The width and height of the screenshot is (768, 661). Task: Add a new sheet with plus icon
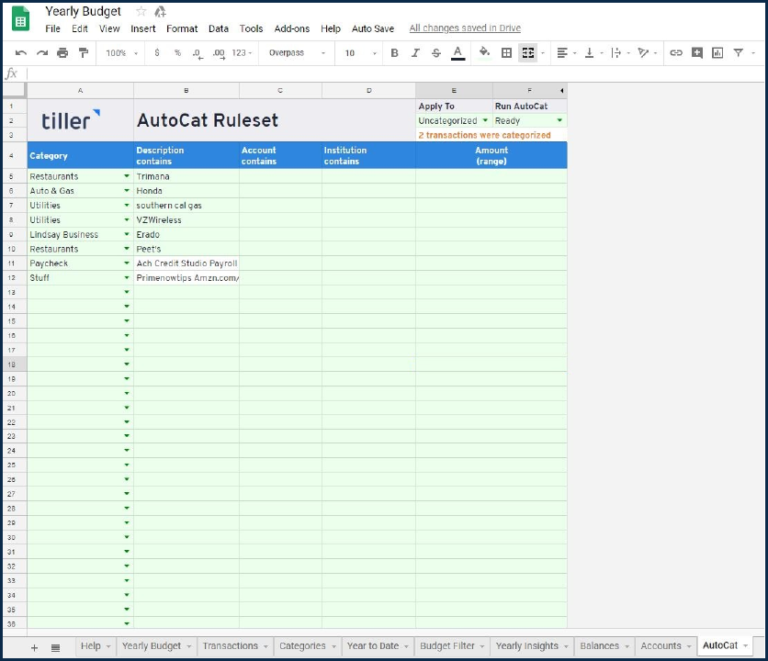pyautogui.click(x=34, y=647)
